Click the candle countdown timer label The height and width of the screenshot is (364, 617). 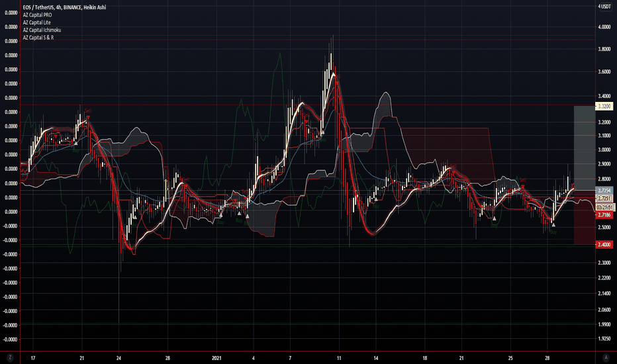(605, 207)
